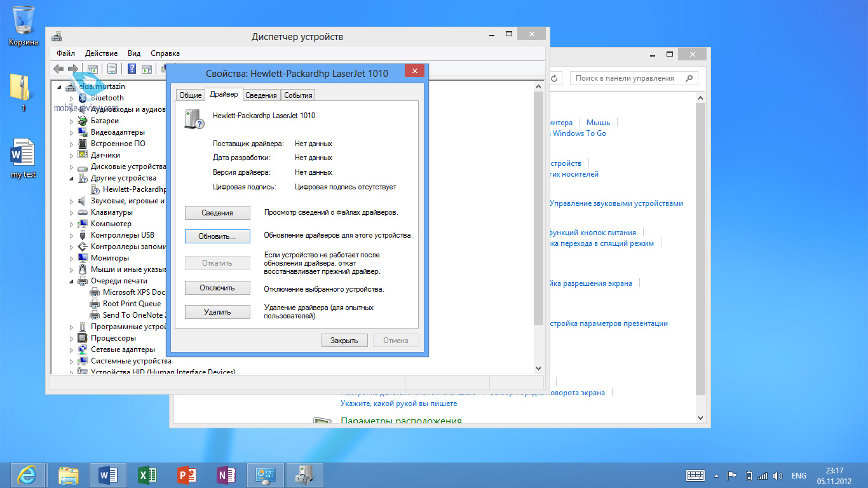Select the Датчики sensors icon
868x488 pixels.
[83, 155]
